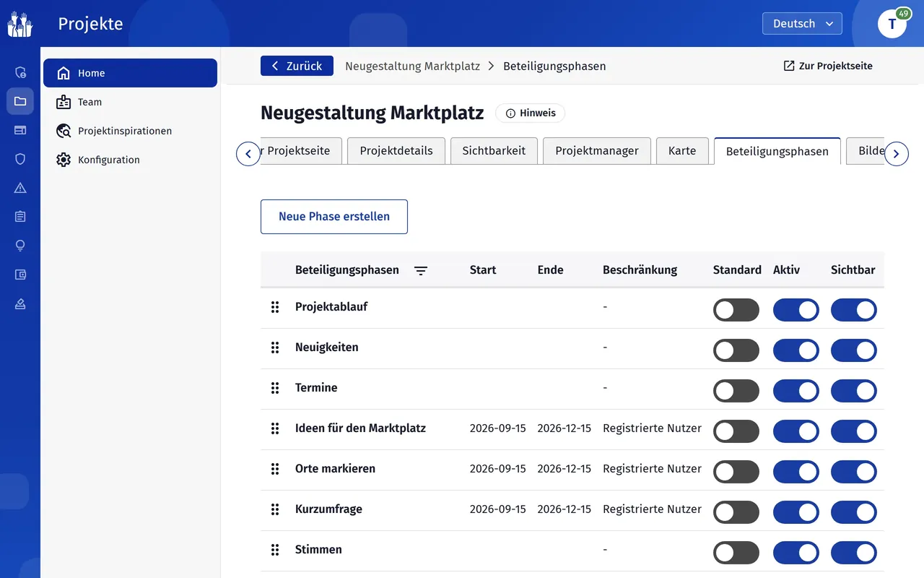924x578 pixels.
Task: Disable Sichtbar switch for Kurzumfrage
Action: tap(854, 513)
